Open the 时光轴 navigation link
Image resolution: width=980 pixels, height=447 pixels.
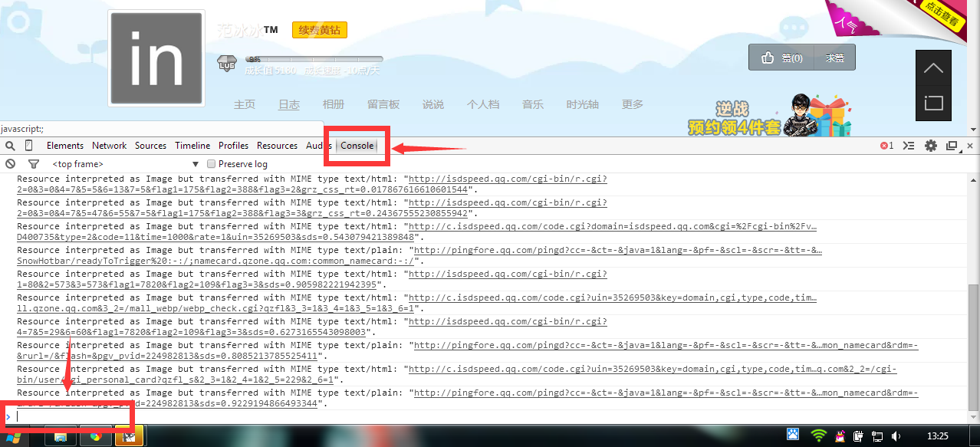click(583, 104)
